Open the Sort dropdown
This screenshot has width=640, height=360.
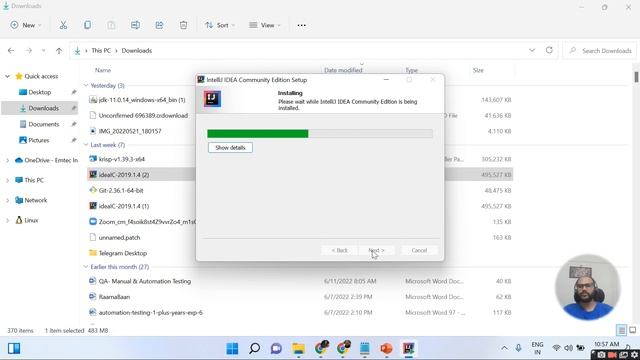click(220, 25)
